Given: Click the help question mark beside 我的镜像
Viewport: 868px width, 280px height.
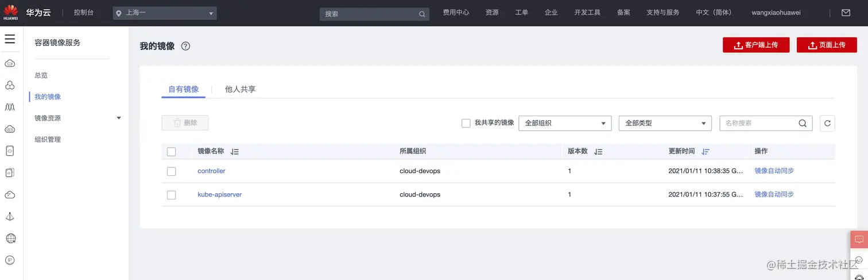Looking at the screenshot, I should (185, 46).
